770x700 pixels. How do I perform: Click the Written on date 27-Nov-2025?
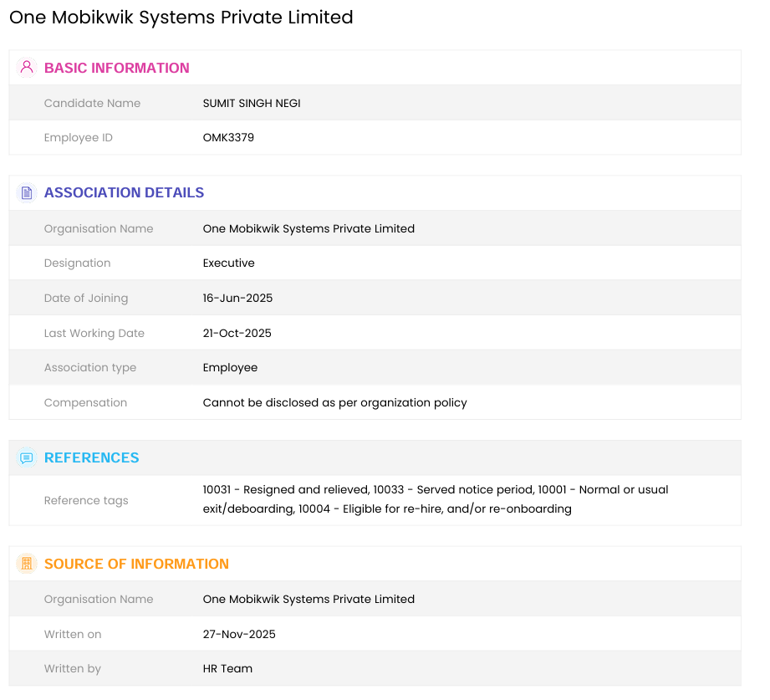coord(239,634)
